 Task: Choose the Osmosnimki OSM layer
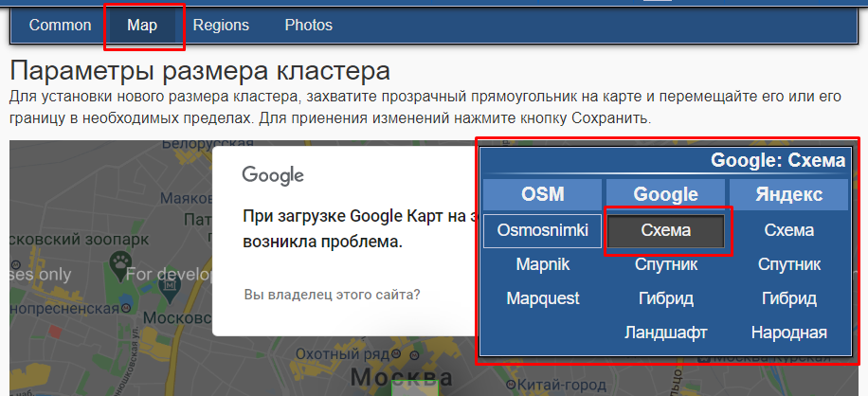click(542, 230)
